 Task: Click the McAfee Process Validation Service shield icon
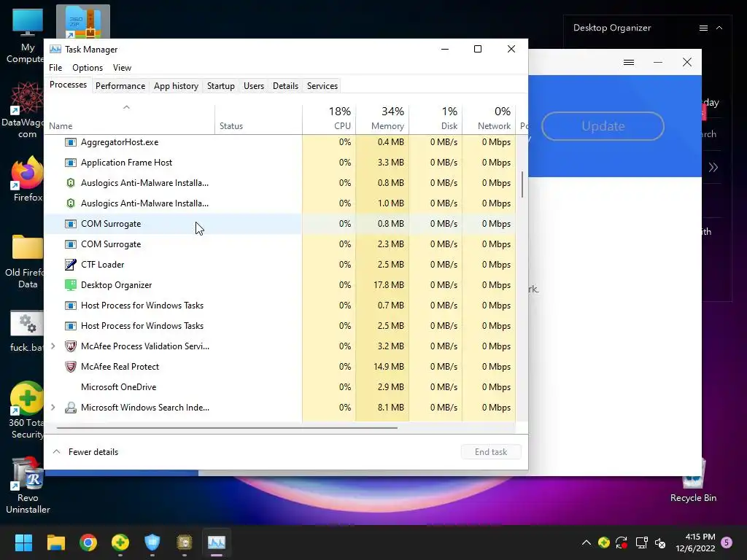pos(71,346)
